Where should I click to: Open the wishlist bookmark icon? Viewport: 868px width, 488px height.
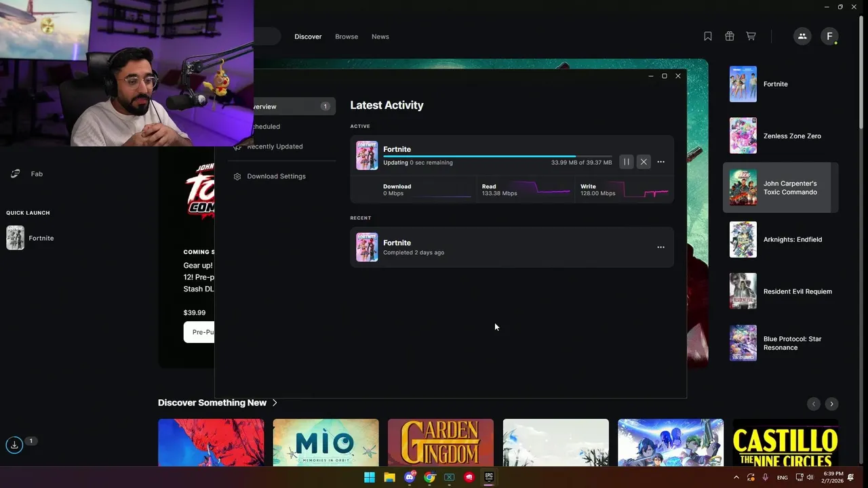click(x=708, y=37)
